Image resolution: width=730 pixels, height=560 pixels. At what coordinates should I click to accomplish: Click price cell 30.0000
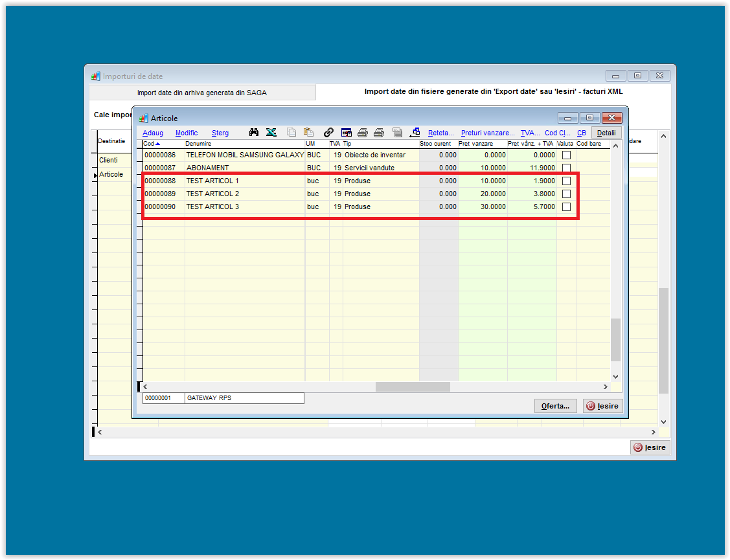point(483,207)
